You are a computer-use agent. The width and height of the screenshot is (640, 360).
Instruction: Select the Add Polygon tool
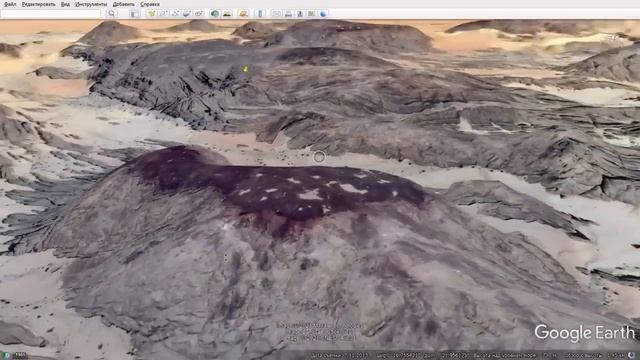(163, 13)
